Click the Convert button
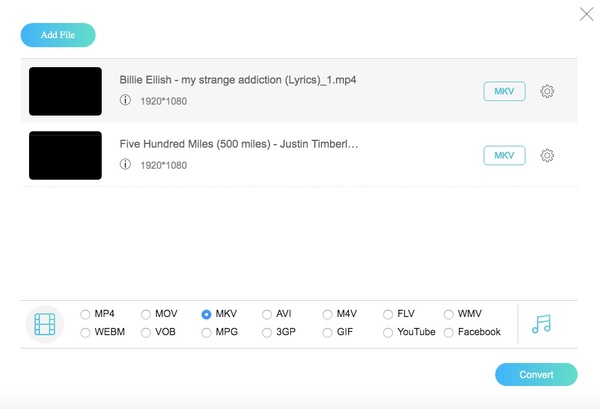This screenshot has width=600, height=409. coord(536,375)
